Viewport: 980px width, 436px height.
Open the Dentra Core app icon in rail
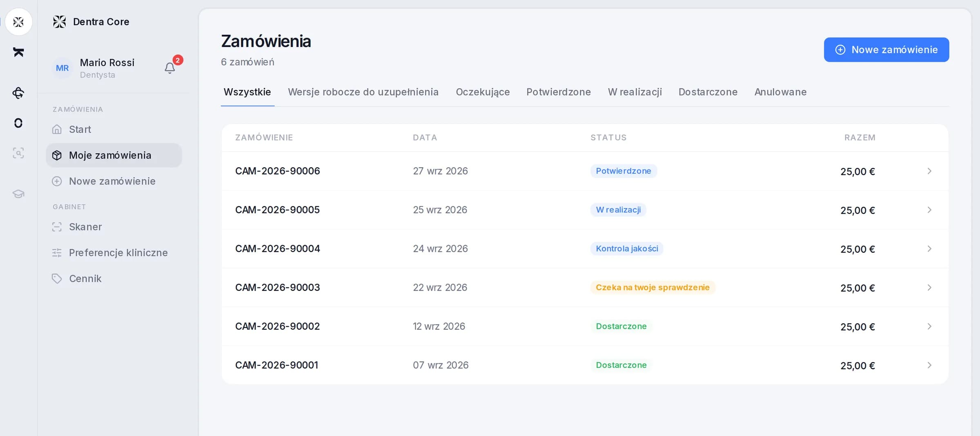point(18,22)
